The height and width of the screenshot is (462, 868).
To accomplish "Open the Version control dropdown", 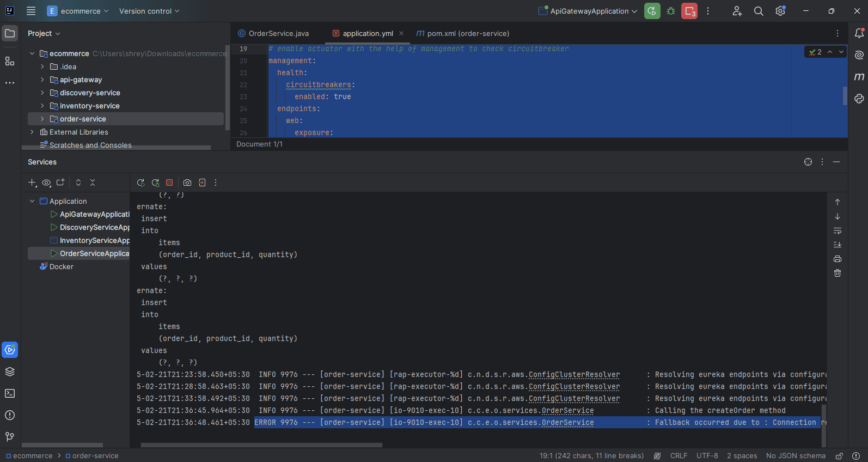I will coord(149,11).
